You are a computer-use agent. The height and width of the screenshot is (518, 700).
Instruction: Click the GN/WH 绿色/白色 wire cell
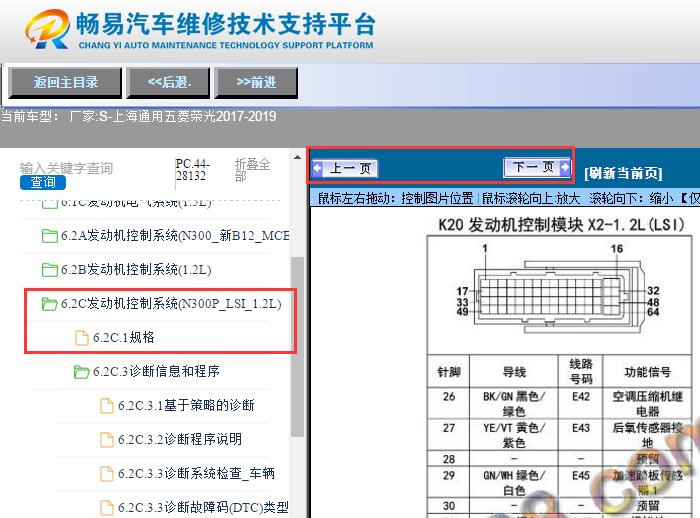(x=514, y=483)
